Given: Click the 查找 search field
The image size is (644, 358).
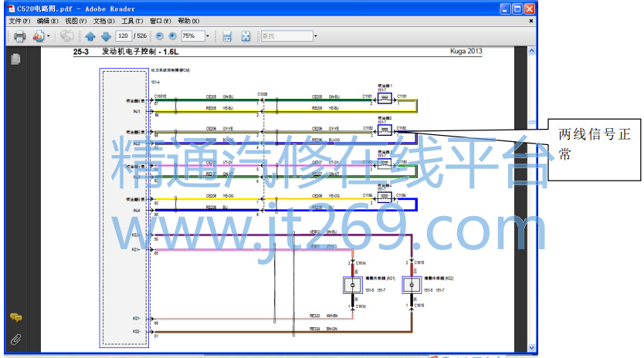Looking at the screenshot, I should click(x=286, y=36).
